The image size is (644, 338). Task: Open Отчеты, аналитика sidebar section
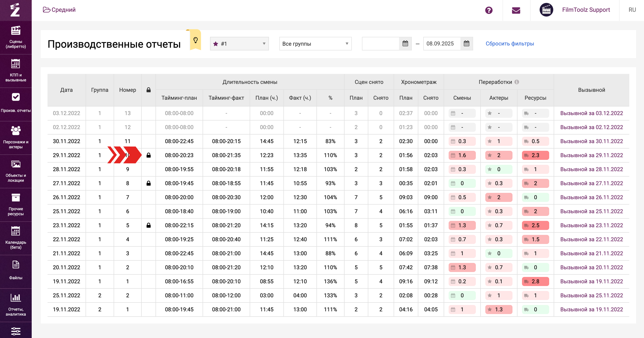point(16,305)
